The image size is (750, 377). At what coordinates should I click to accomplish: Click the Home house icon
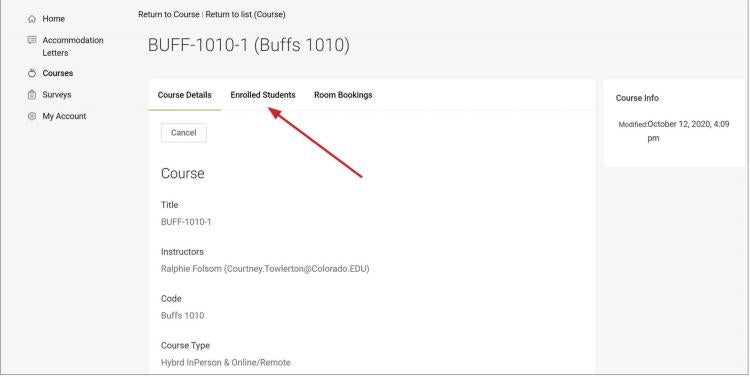pos(32,19)
